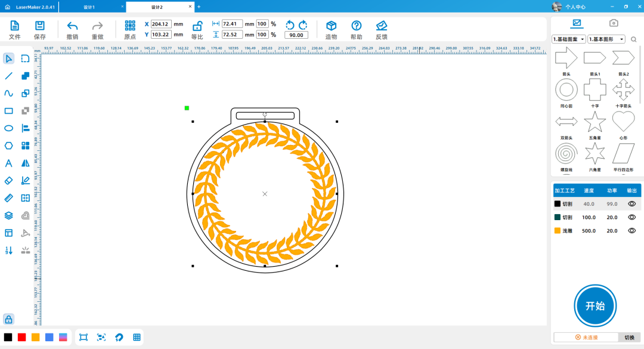The height and width of the screenshot is (349, 644).
Task: Open the 1.基本图形 shape dropdown
Action: coord(606,39)
